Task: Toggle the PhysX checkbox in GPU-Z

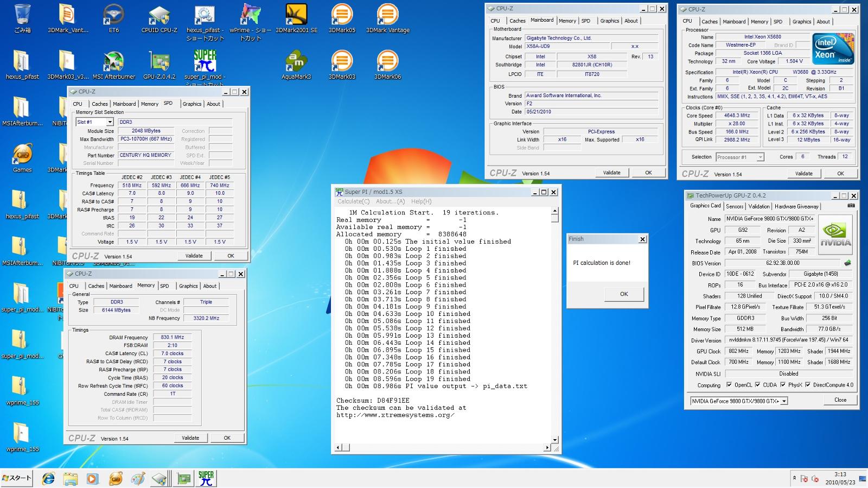Action: click(x=783, y=385)
